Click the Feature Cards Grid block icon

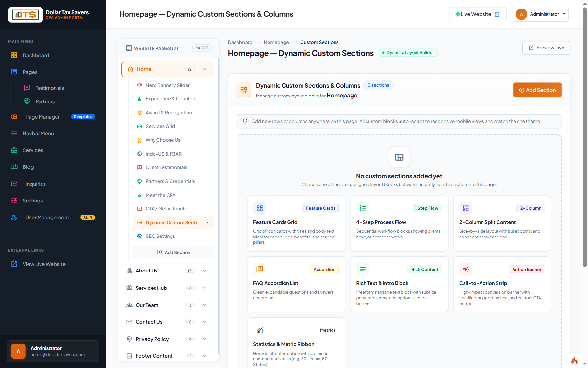(260, 208)
